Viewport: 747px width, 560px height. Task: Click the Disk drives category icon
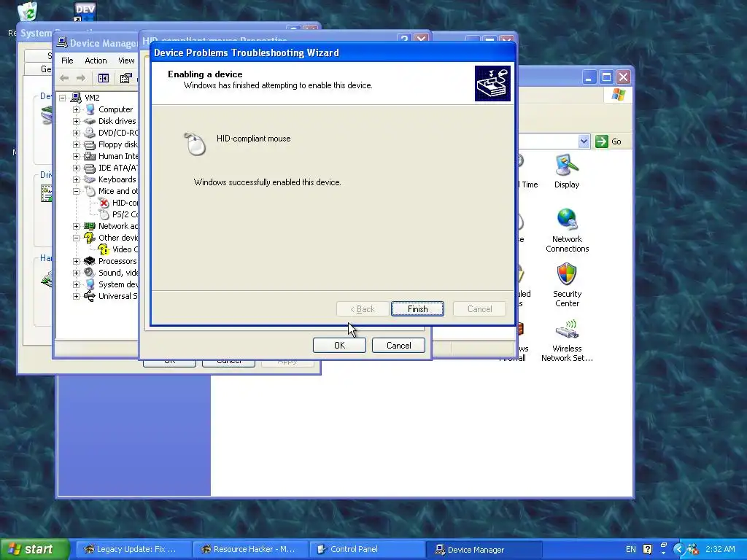tap(90, 121)
